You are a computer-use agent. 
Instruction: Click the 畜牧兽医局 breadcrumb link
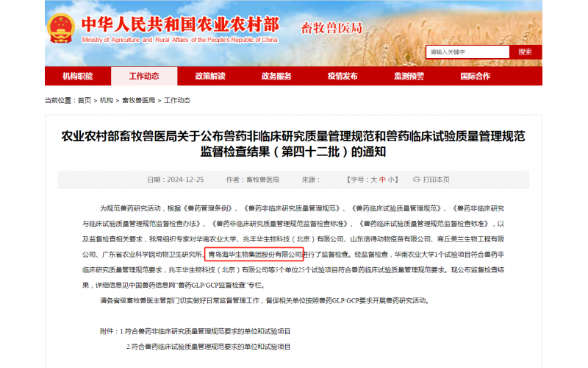pos(138,100)
